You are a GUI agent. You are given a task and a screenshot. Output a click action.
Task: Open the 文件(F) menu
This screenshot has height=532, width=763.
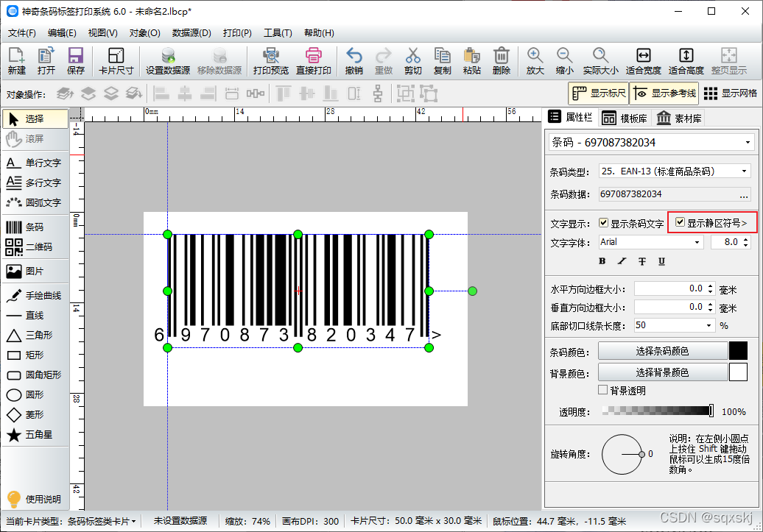point(22,33)
